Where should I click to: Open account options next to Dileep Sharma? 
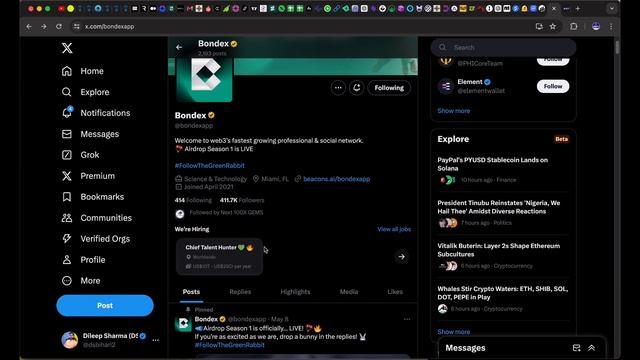click(x=156, y=340)
